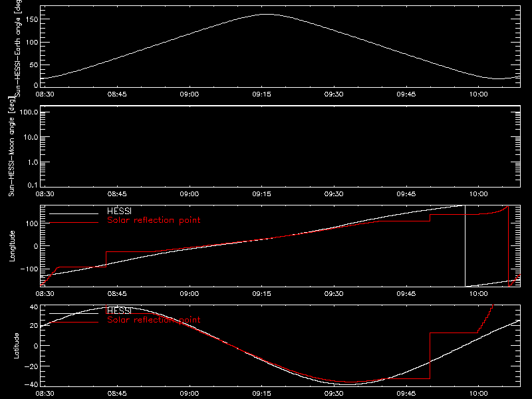Click the 150 tick label on Earth angle plot
Screen dimensions: 532x399
click(x=32, y=20)
